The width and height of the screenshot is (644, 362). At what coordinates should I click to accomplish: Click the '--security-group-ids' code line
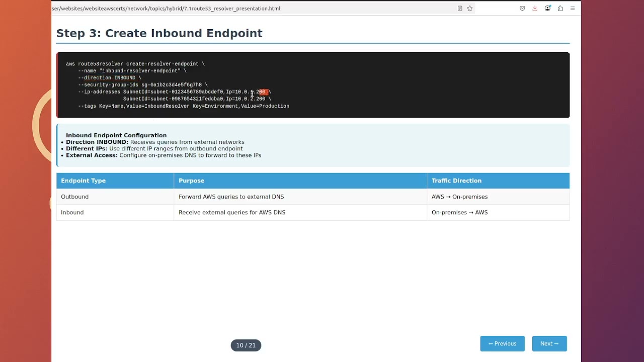pyautogui.click(x=143, y=85)
